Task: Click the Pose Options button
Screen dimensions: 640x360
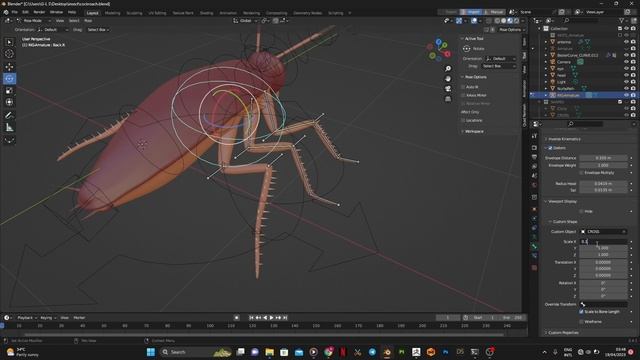Action: point(512,30)
